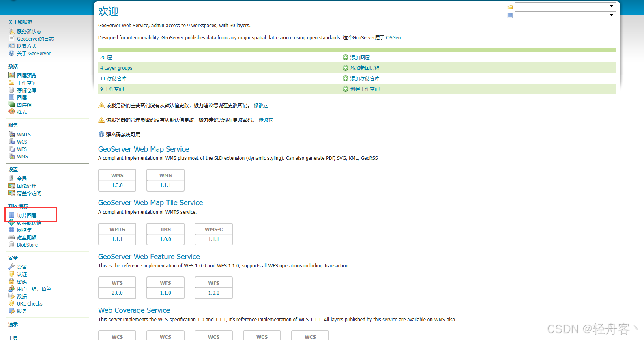Click 修改它 for the admin password warning
This screenshot has width=644, height=340.
click(266, 120)
